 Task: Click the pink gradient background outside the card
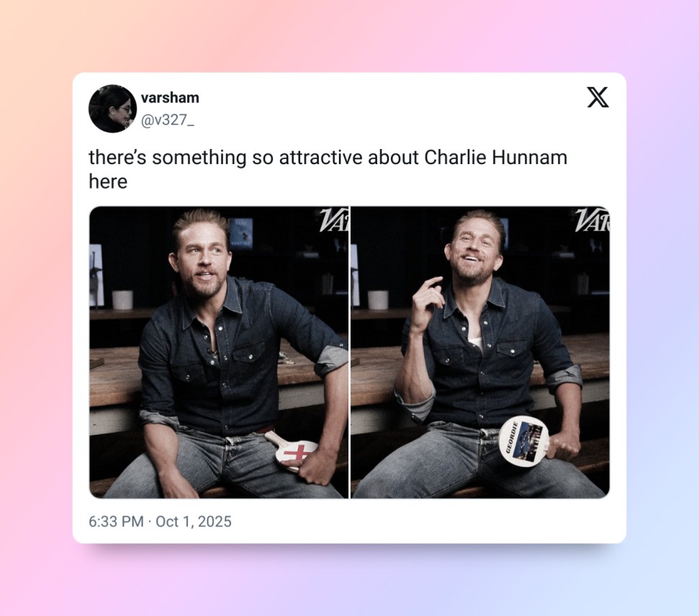[x=36, y=312]
